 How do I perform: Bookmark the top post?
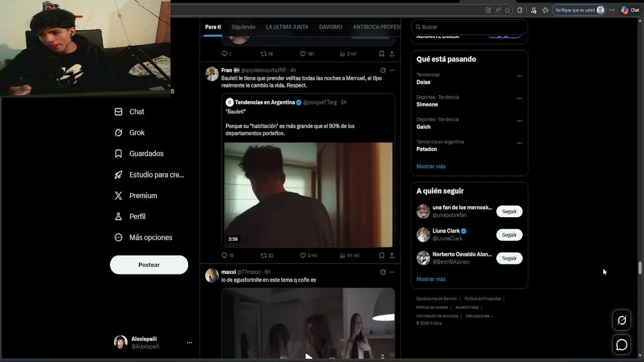pyautogui.click(x=382, y=54)
